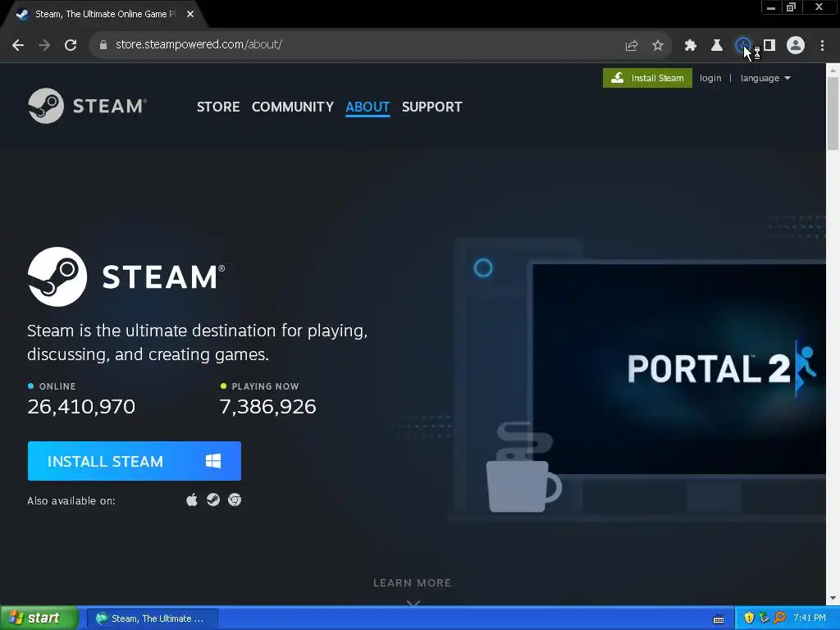Click the taskbar clock 7:41 PM
Image resolution: width=840 pixels, height=630 pixels.
point(810,619)
